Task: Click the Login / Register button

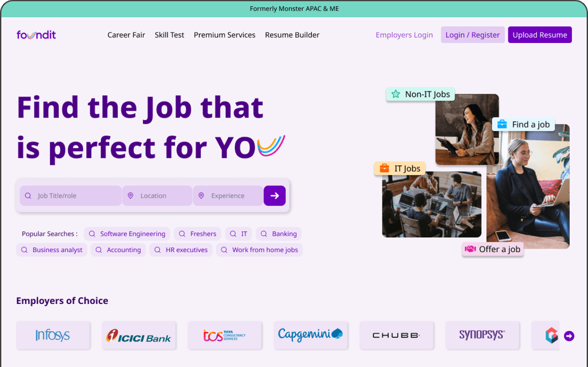Action: [473, 35]
